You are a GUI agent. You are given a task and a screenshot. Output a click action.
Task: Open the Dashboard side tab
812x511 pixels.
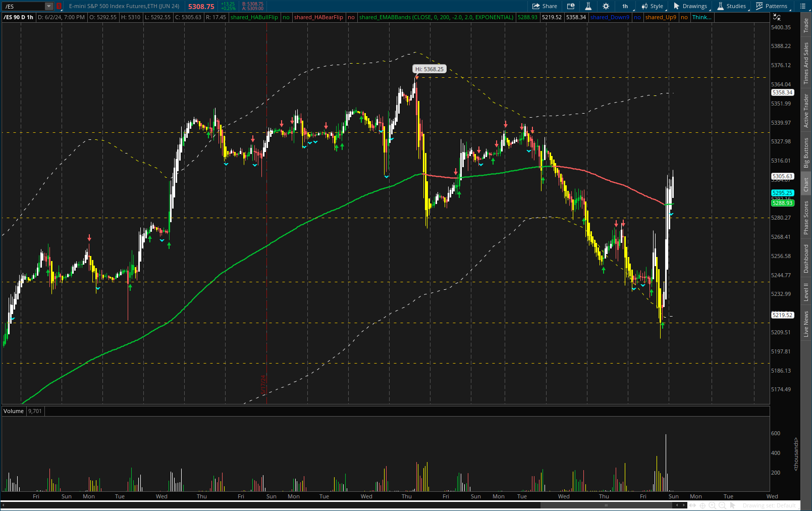pyautogui.click(x=806, y=259)
